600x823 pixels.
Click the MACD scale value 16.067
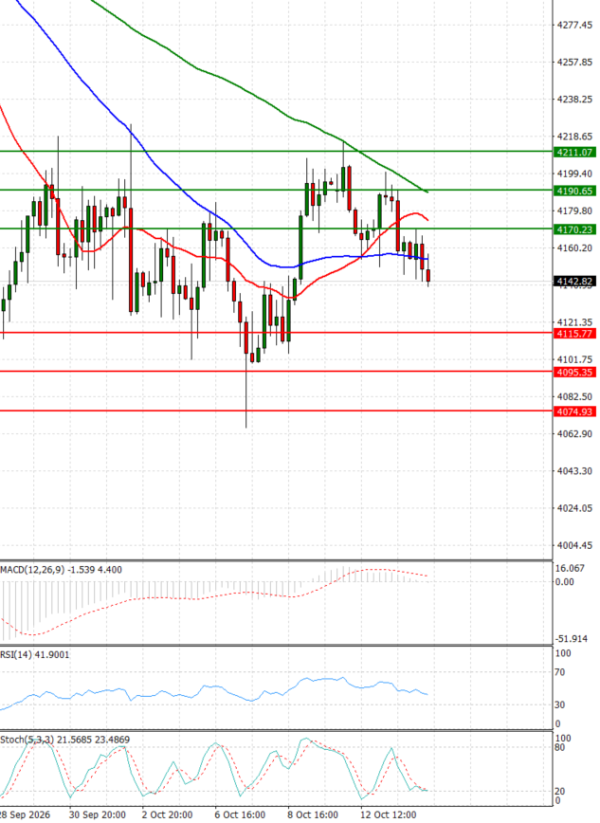coord(570,568)
